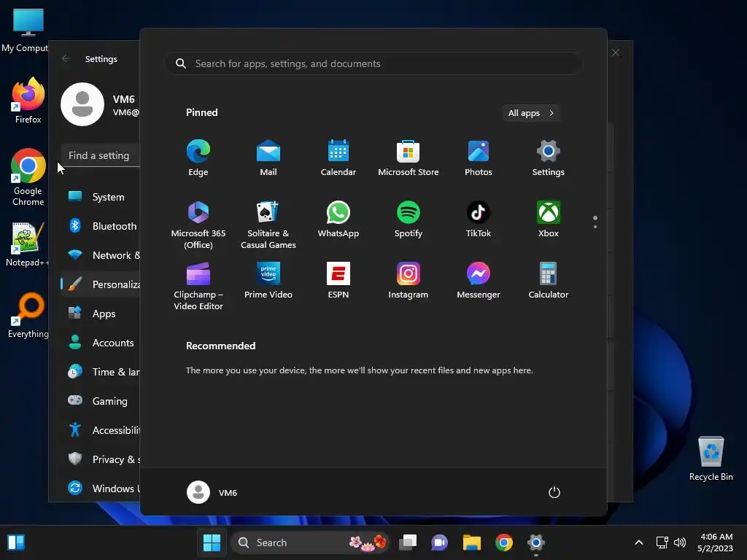
Task: Open Prime Video app
Action: click(x=268, y=281)
